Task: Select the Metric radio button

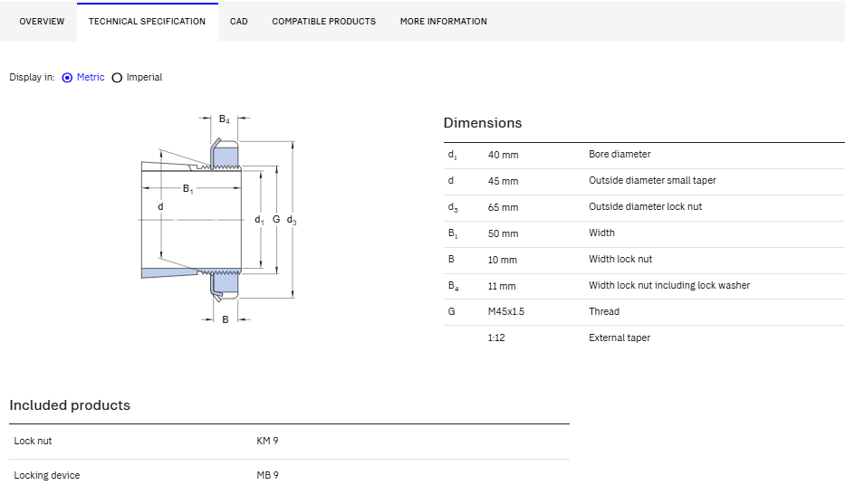Action: pos(67,78)
